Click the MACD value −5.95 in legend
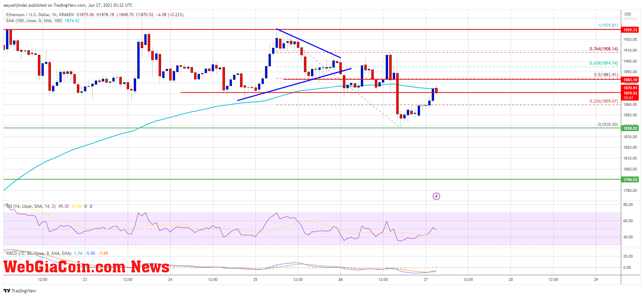Screen dimensions: 644x297 [x=90, y=253]
